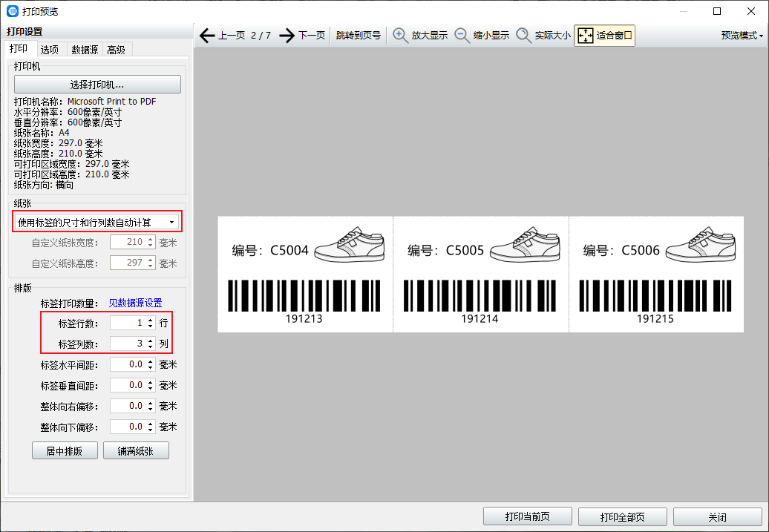Close the print preview window

click(751, 11)
